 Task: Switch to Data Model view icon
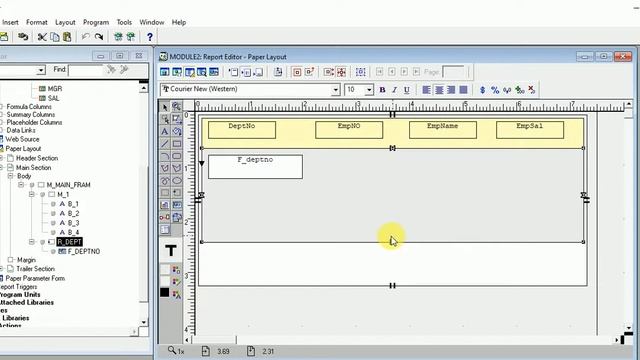pos(164,72)
